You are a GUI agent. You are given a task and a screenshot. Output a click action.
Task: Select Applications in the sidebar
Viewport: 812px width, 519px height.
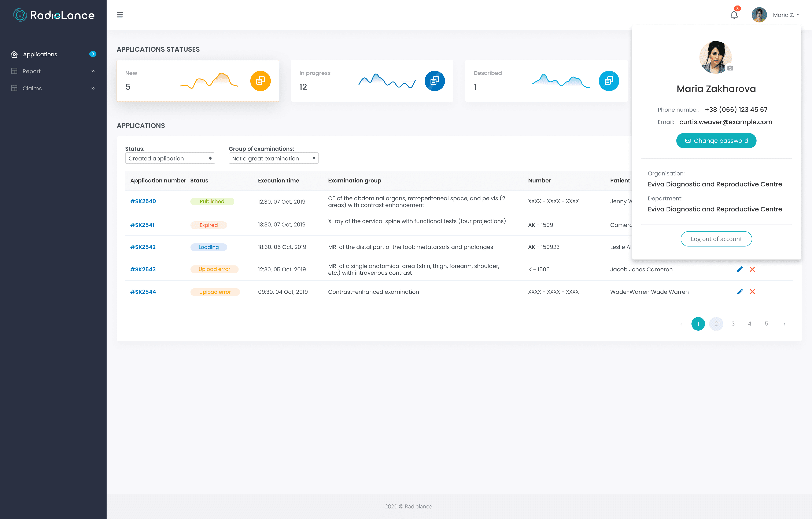click(x=40, y=54)
